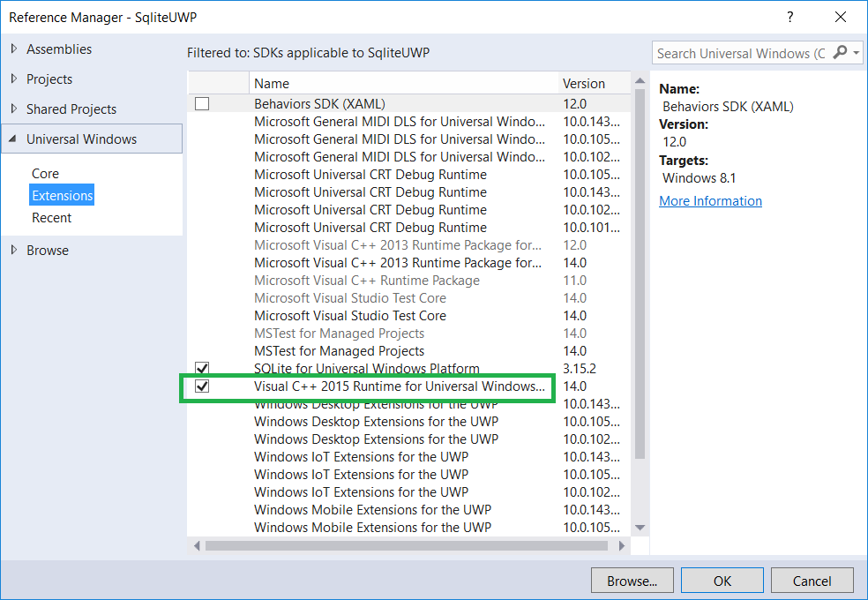Switch to the Core category
868x600 pixels.
pyautogui.click(x=45, y=173)
